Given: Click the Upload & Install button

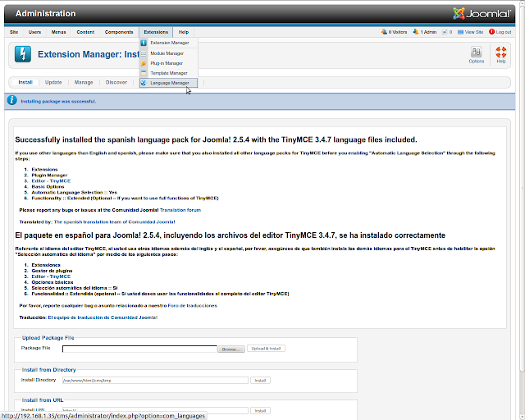Looking at the screenshot, I should tap(266, 349).
